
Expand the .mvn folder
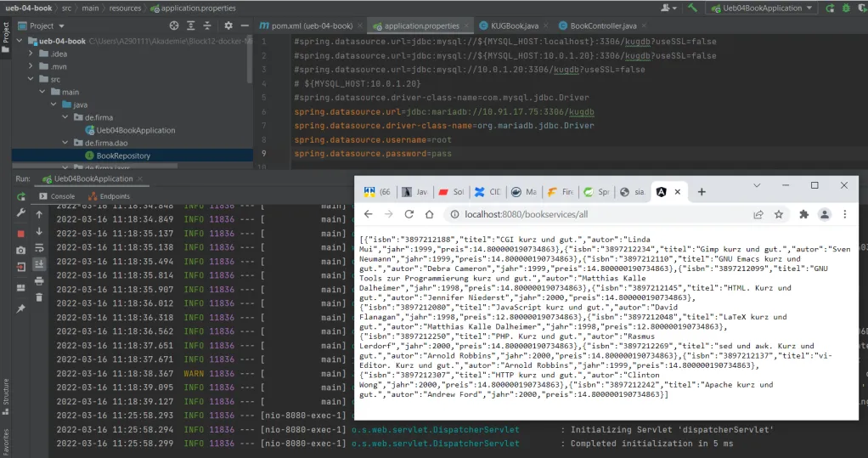(31, 66)
